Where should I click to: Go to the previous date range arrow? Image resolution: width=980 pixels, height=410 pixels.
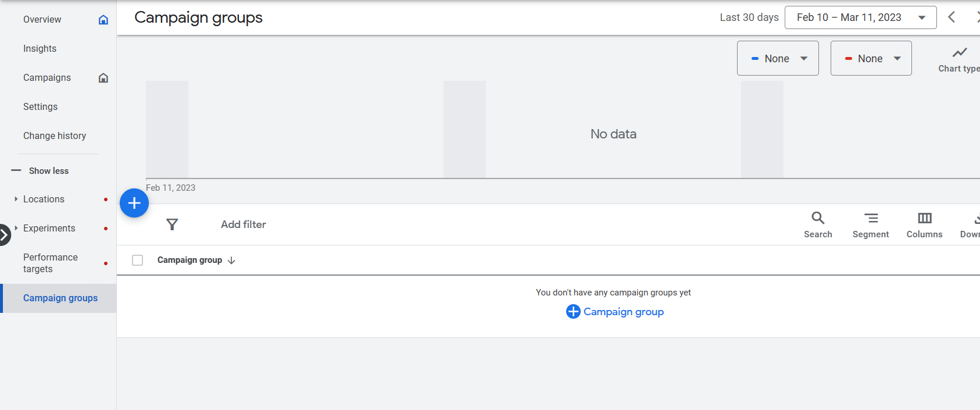(952, 17)
